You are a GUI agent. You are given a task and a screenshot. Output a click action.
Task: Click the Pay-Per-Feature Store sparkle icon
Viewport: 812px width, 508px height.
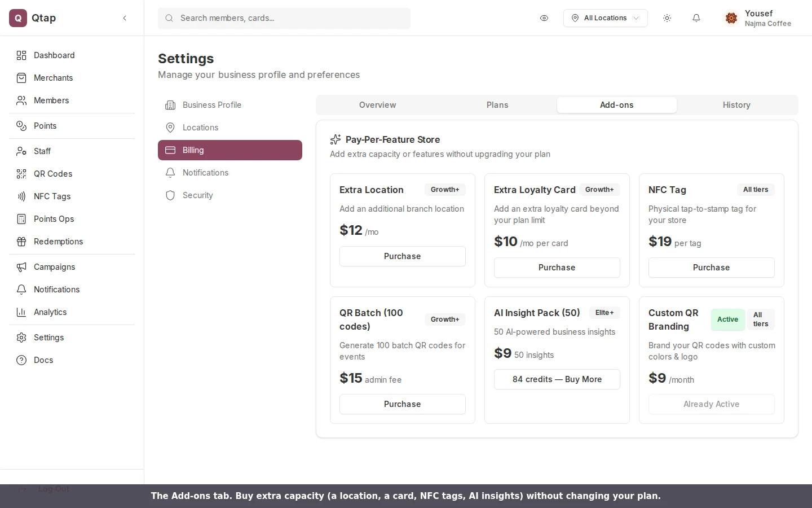coord(336,139)
